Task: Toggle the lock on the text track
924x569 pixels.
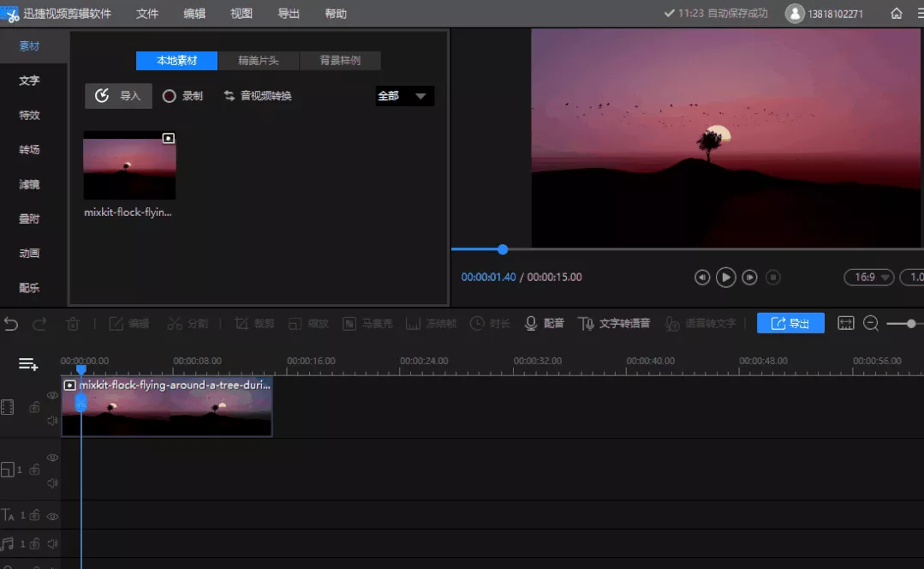Action: tap(34, 516)
